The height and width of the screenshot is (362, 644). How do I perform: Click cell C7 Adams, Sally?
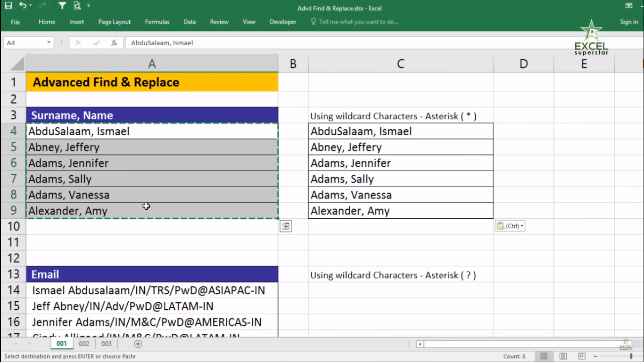tap(401, 179)
